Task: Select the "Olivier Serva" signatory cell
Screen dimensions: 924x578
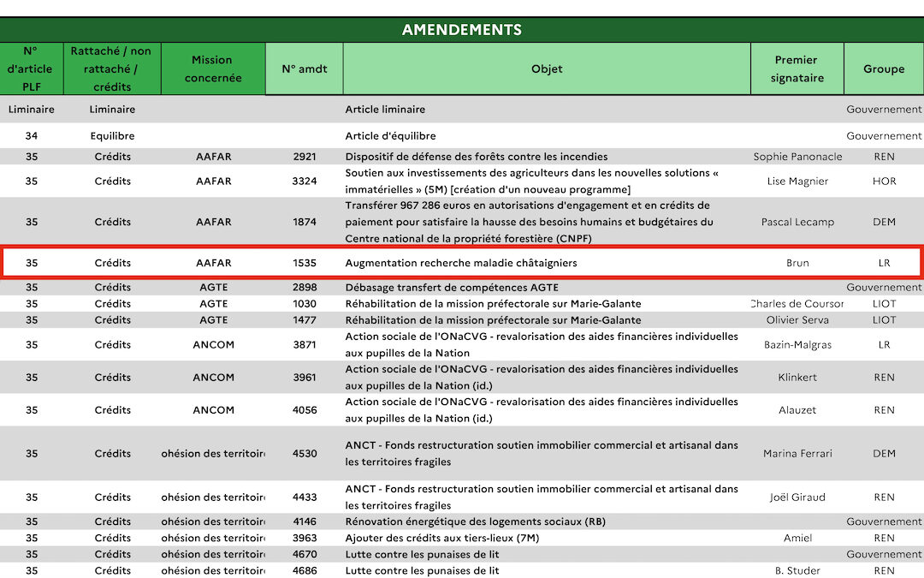Action: pyautogui.click(x=797, y=320)
